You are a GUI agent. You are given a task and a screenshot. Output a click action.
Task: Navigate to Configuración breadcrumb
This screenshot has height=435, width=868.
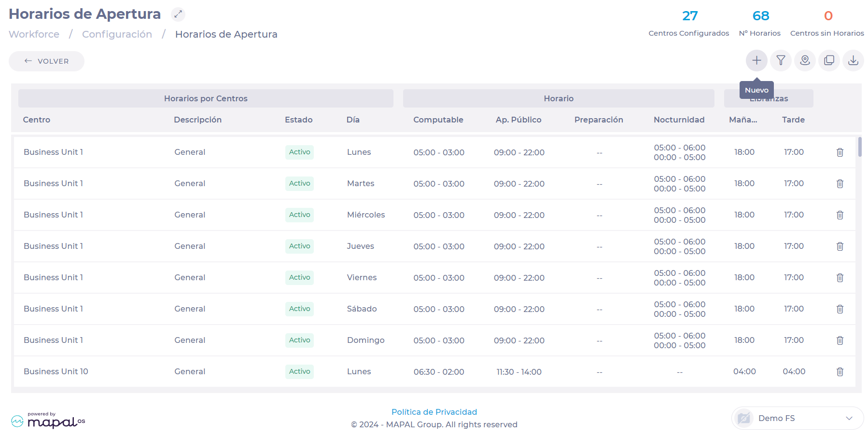point(117,34)
